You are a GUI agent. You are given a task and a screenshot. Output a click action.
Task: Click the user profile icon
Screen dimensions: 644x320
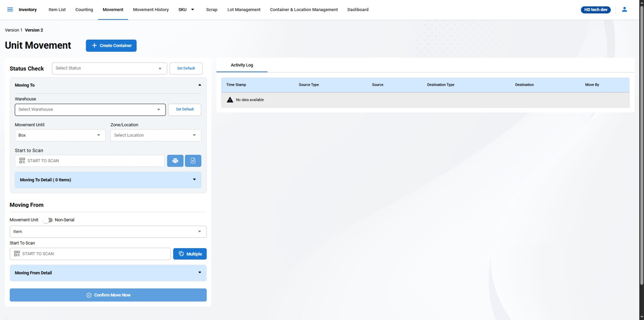(x=624, y=9)
